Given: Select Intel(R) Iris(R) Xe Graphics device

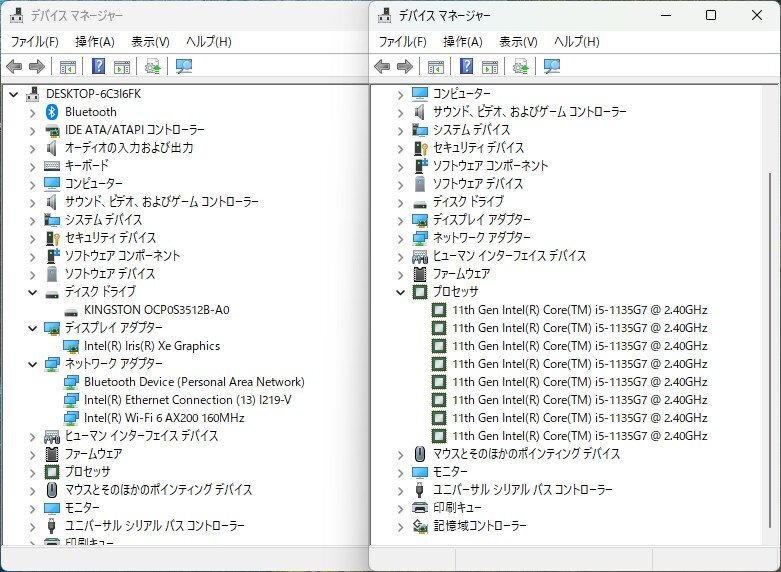Looking at the screenshot, I should (x=152, y=346).
